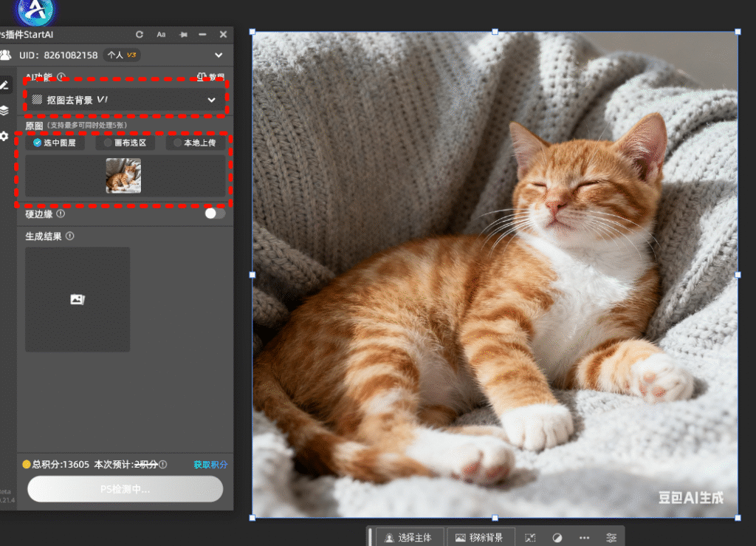Open the layers stack sidebar icon
The image size is (756, 546).
coord(4,111)
